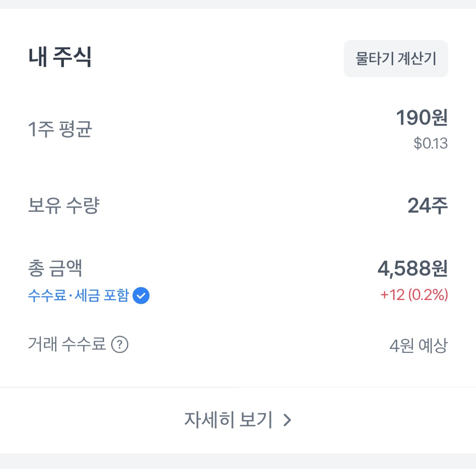Click the 1주 평균 label
The image size is (476, 469).
point(60,129)
